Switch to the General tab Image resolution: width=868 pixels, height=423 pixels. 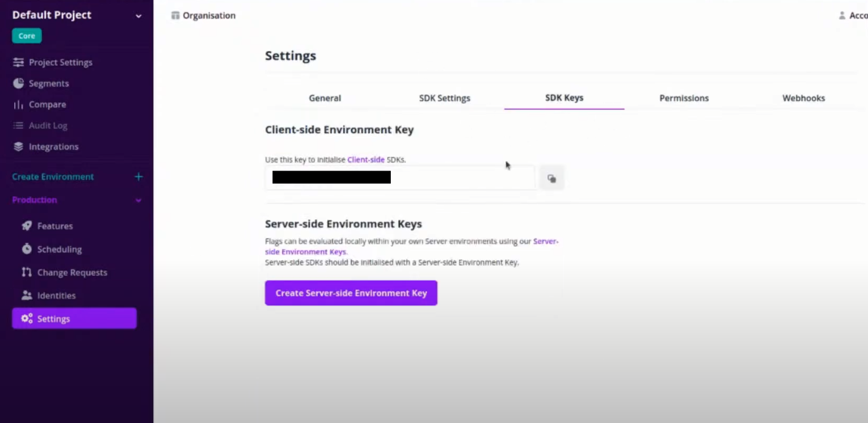tap(324, 98)
